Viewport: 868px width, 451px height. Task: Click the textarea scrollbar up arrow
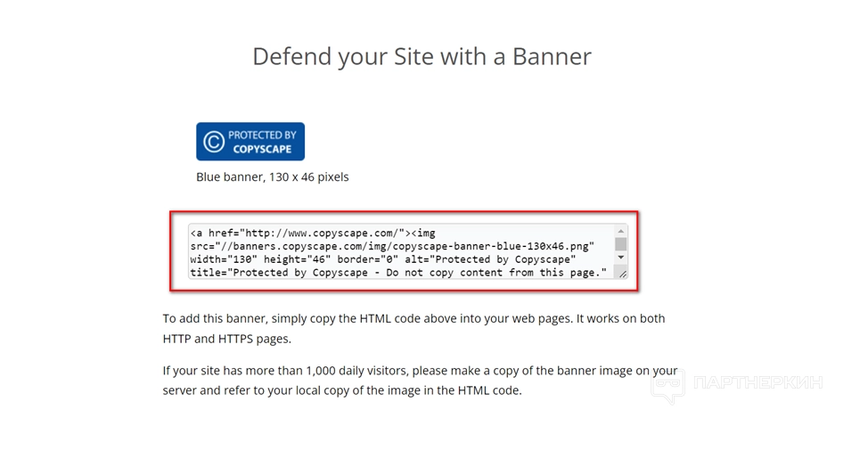tap(621, 231)
